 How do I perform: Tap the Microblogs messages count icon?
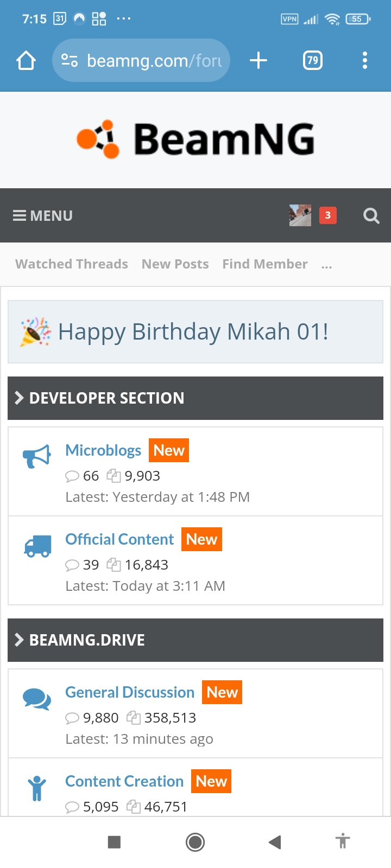coord(113,476)
